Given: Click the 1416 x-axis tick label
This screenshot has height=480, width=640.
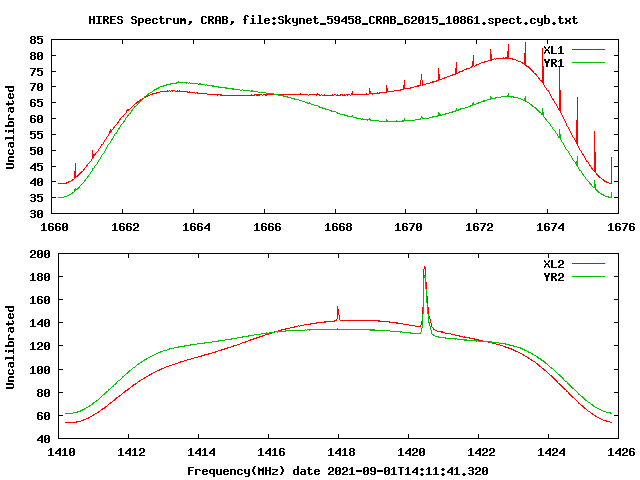Looking at the screenshot, I should tap(271, 452).
